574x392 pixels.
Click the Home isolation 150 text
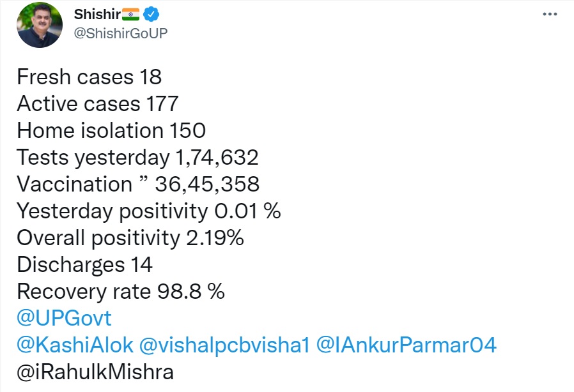(x=111, y=131)
